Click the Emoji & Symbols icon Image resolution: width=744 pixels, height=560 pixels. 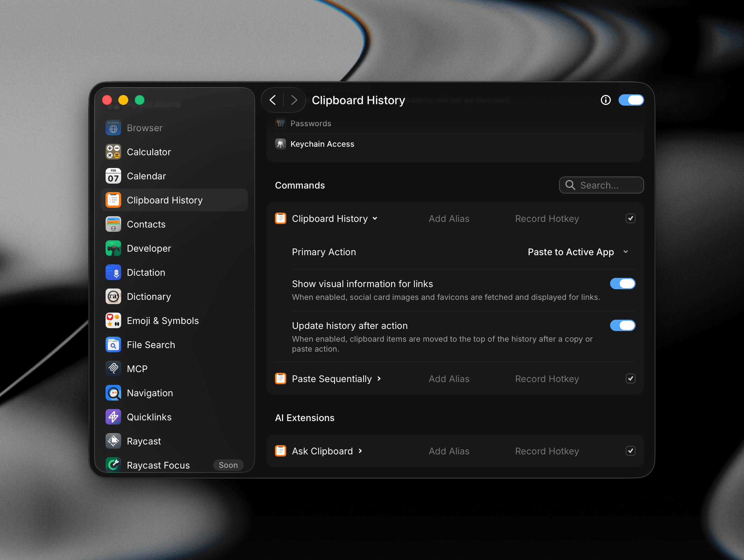click(x=113, y=321)
